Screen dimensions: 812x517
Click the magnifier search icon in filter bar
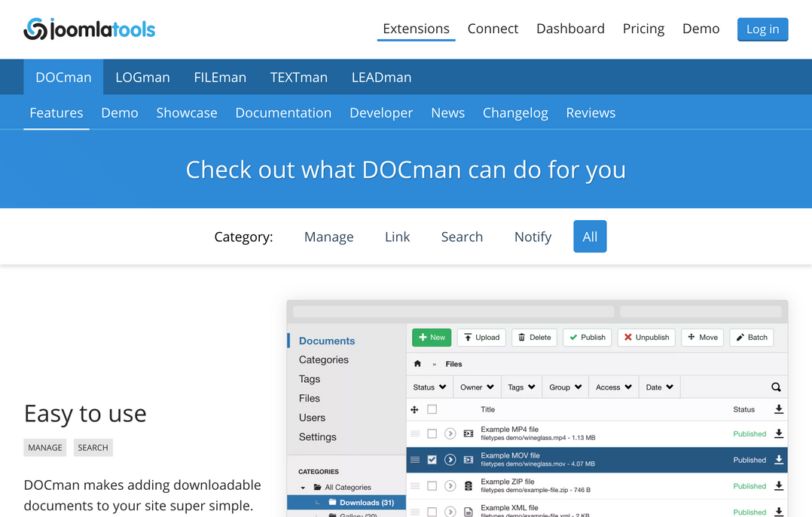point(776,387)
